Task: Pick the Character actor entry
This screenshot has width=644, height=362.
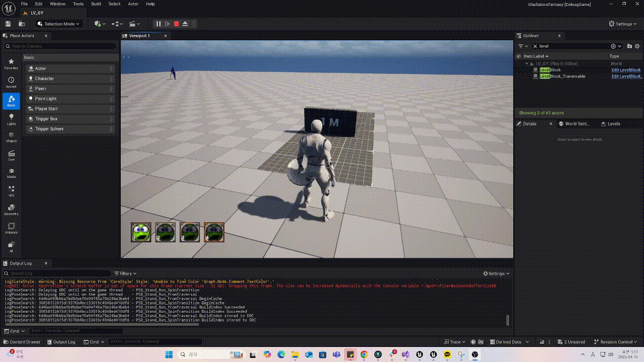Action: (x=71, y=78)
